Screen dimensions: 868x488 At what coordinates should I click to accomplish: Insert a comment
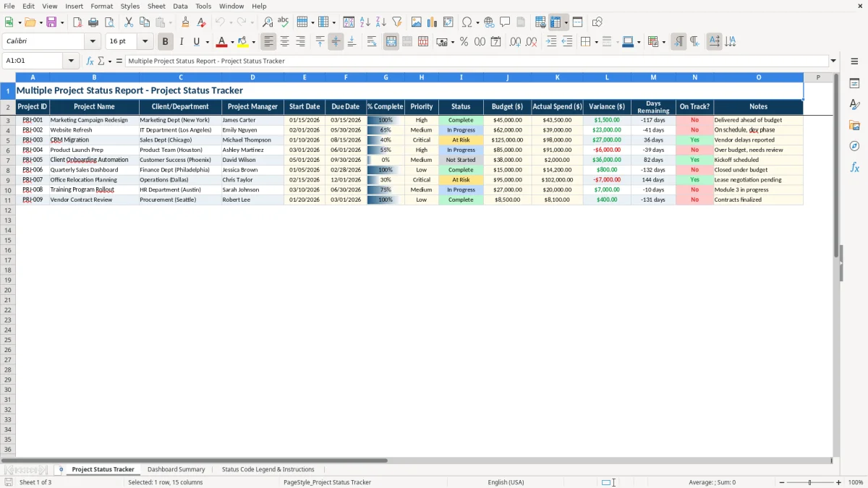pos(505,22)
